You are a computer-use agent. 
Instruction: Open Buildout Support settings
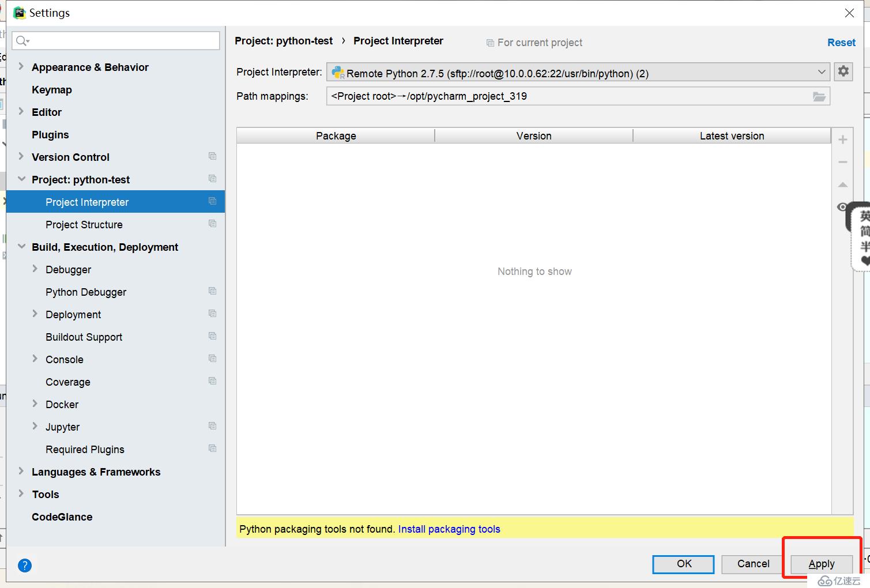[84, 337]
